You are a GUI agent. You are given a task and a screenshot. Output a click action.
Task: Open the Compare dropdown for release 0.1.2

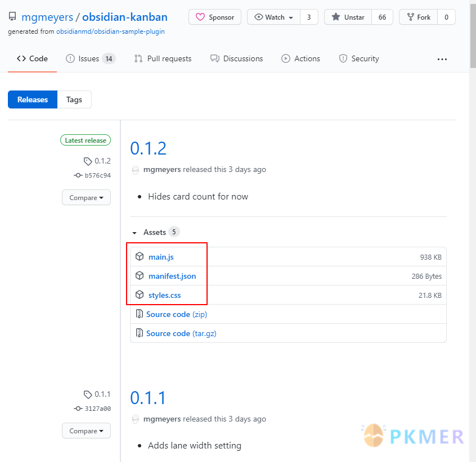point(86,198)
